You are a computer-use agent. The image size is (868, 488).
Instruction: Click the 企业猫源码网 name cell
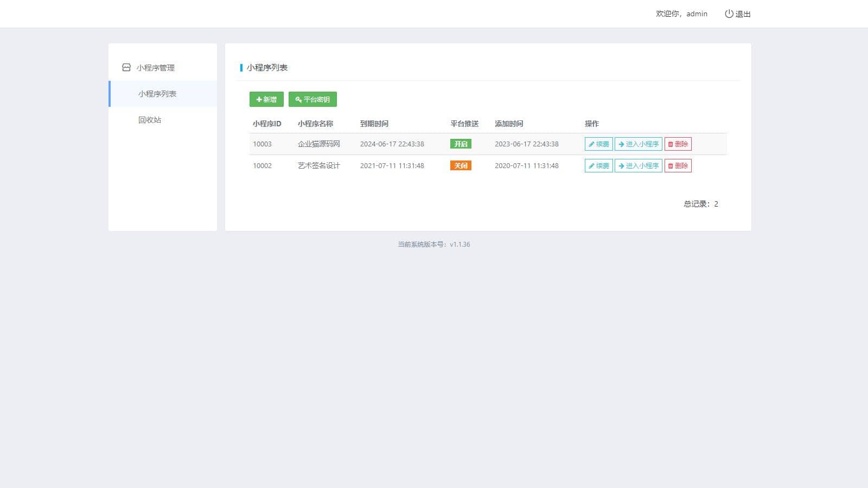pyautogui.click(x=319, y=144)
